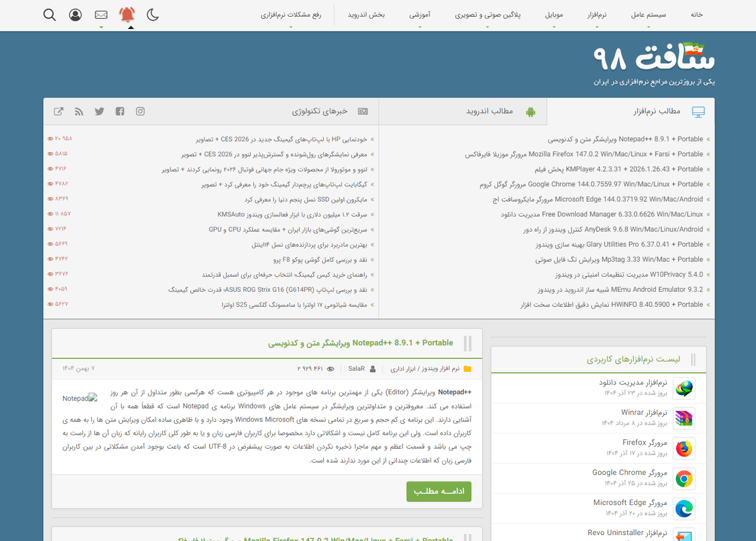Click the folder category icon in Notepad++ post

pyautogui.click(x=468, y=369)
